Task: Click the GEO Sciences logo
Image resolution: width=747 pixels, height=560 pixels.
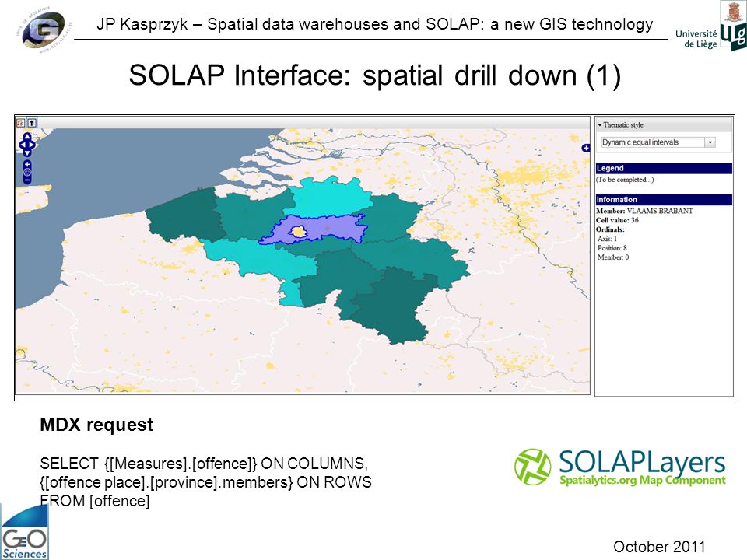Action: [24, 532]
